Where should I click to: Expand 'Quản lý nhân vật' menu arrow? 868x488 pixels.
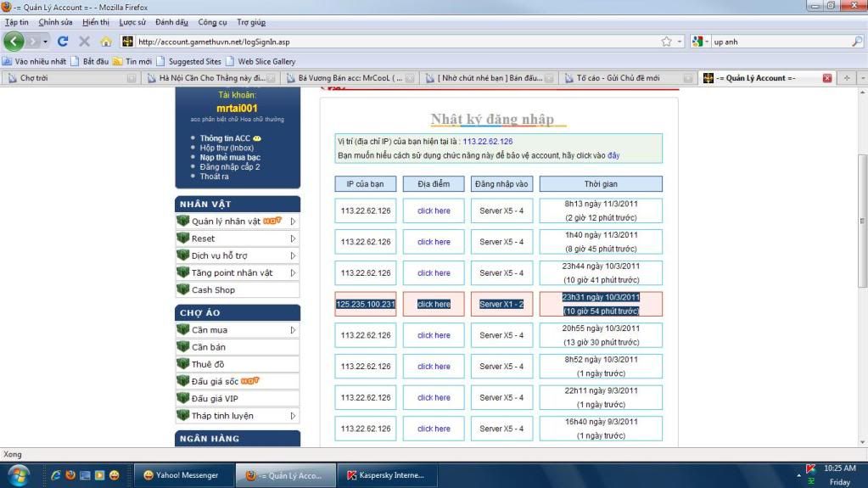pyautogui.click(x=293, y=221)
